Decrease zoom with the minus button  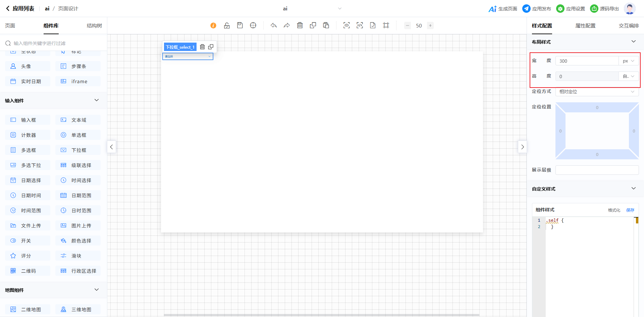(408, 25)
